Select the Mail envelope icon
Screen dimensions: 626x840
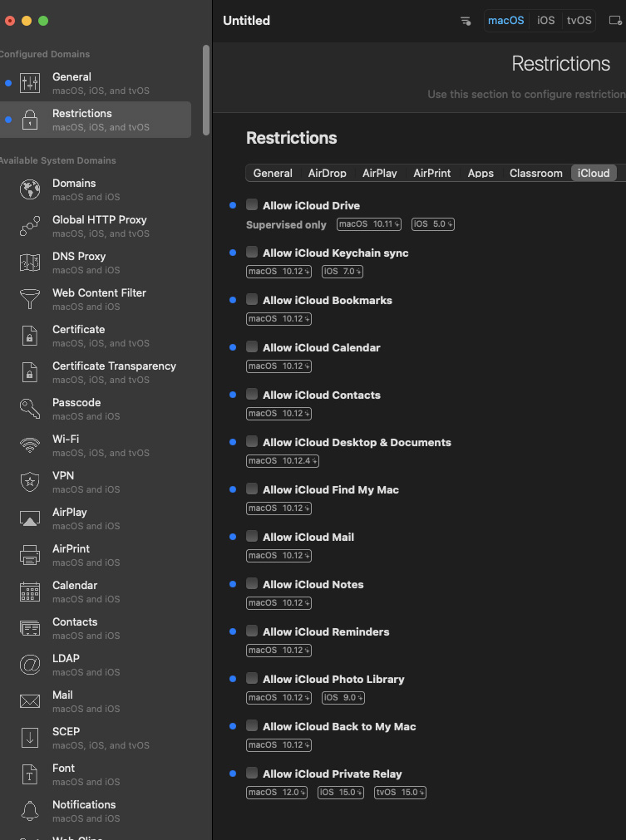point(30,701)
